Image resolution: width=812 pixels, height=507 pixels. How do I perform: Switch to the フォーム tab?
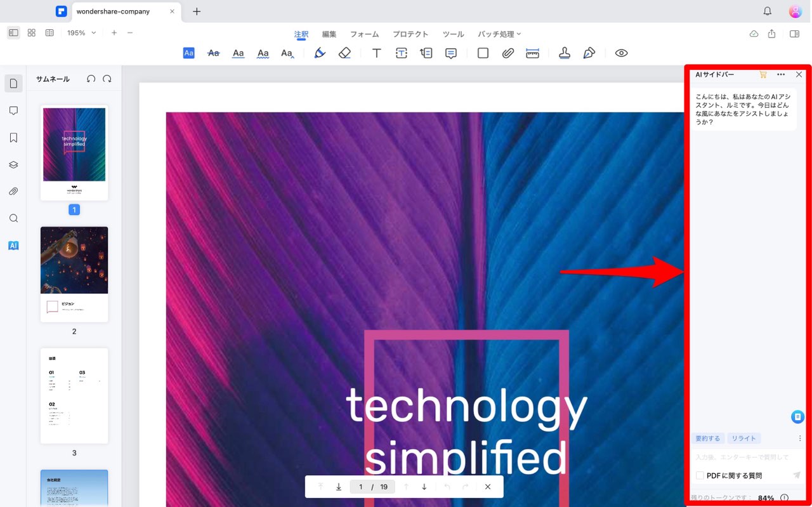pos(365,34)
